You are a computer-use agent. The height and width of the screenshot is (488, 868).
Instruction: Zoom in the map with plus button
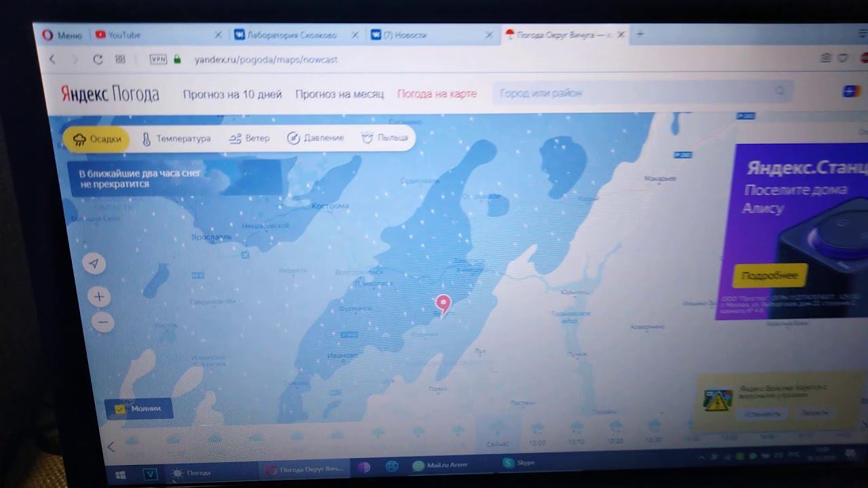click(x=99, y=297)
